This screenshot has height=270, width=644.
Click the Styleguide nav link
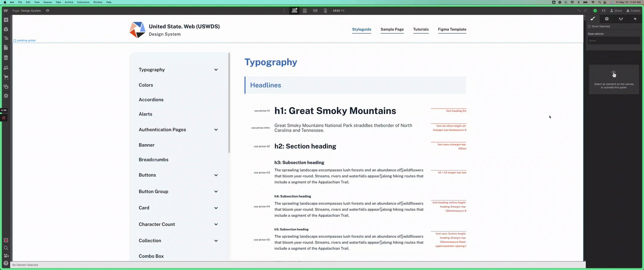coord(362,29)
